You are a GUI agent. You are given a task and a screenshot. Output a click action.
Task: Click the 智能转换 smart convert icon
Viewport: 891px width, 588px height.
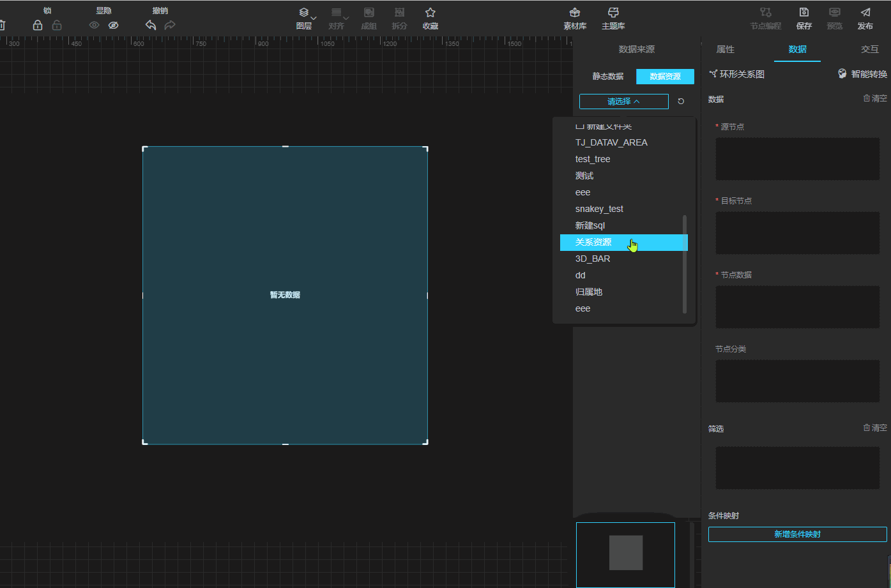[x=842, y=74]
